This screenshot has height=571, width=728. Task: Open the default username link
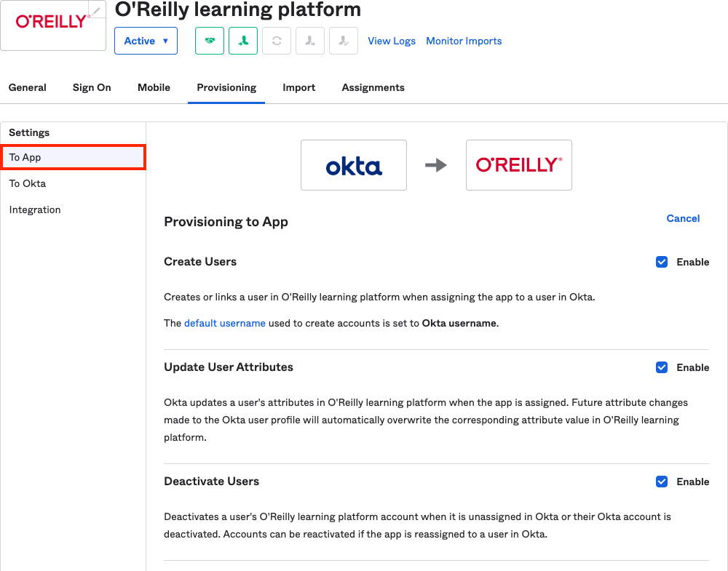coord(225,323)
